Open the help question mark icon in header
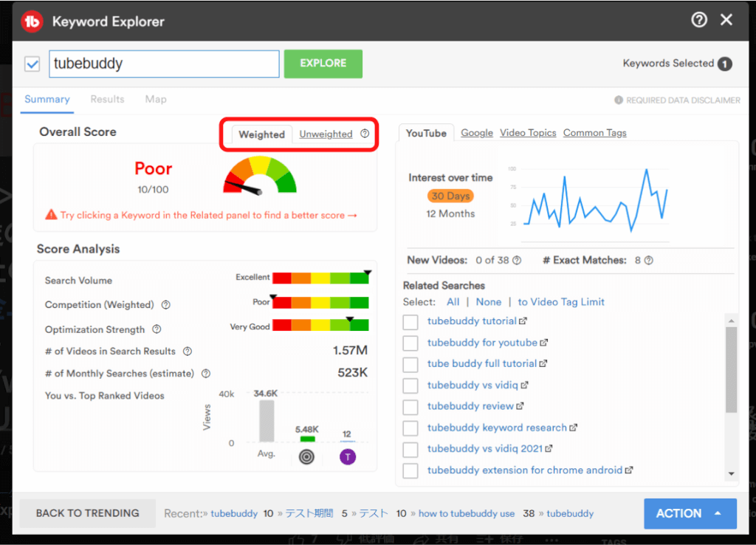Image resolution: width=756 pixels, height=545 pixels. 699,21
